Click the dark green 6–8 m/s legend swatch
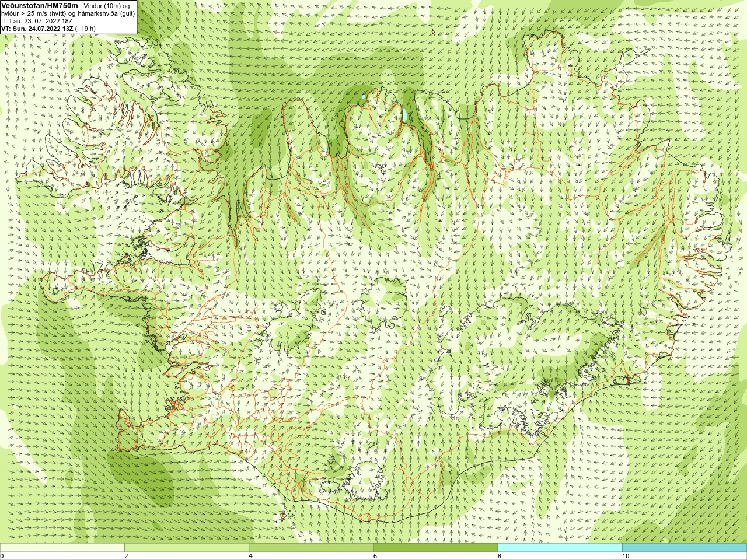Image resolution: width=747 pixels, height=560 pixels. coord(435,548)
